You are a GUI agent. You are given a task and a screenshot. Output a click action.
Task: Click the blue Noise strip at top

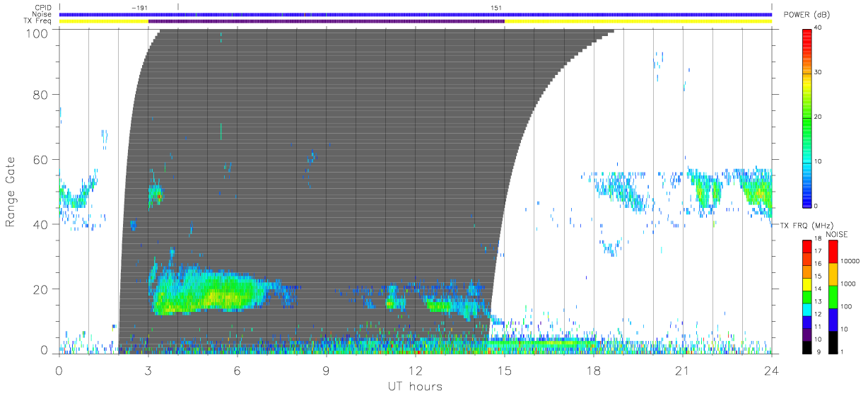416,14
